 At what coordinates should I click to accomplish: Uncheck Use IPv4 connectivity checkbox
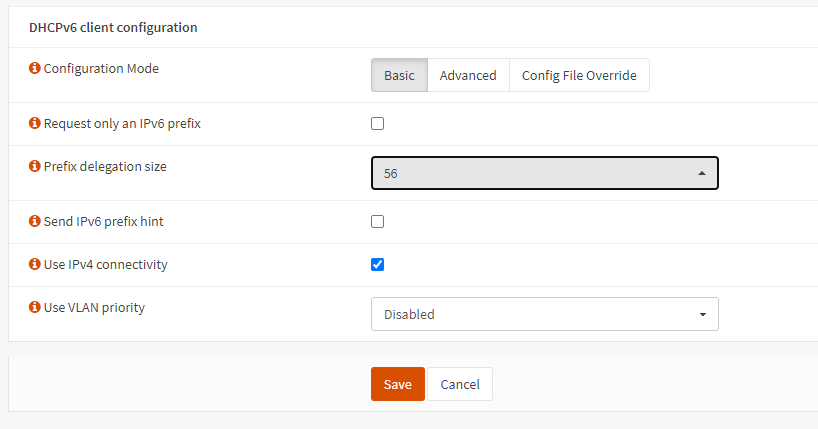(x=378, y=265)
